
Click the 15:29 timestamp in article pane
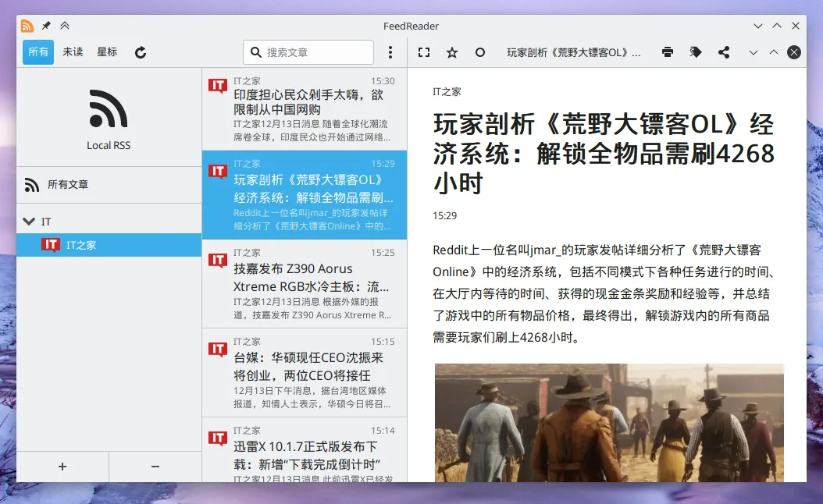[x=444, y=215]
